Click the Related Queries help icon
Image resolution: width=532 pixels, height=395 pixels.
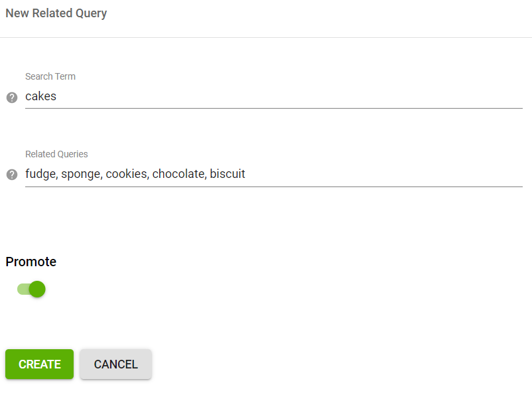click(12, 175)
